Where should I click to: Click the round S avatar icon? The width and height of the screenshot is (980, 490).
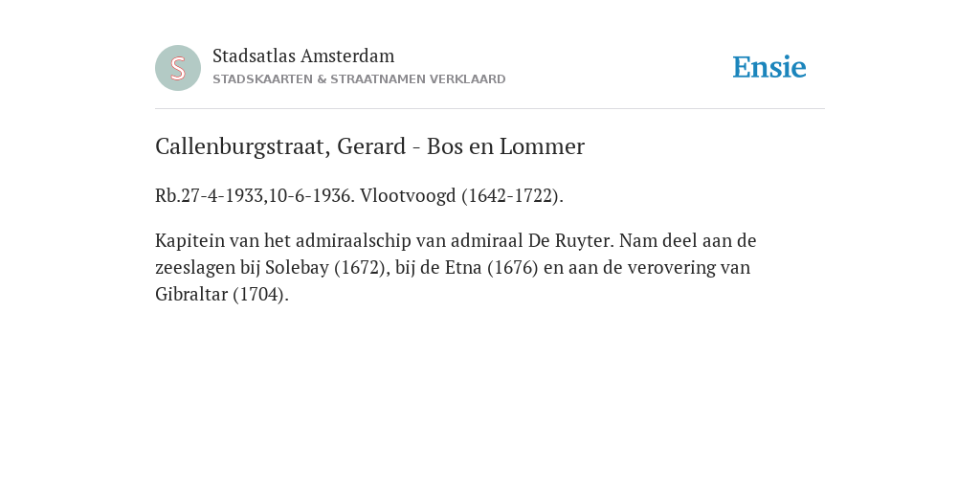(178, 68)
